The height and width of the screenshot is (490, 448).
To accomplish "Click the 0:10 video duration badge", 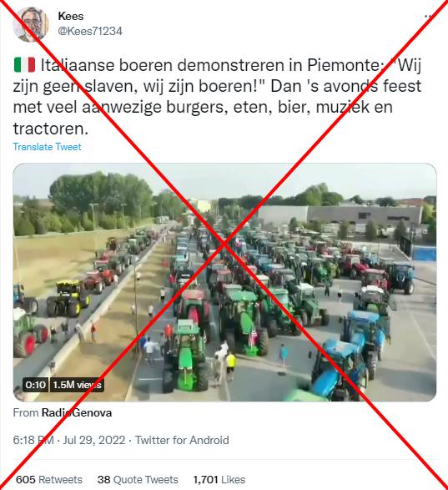I will pyautogui.click(x=36, y=385).
